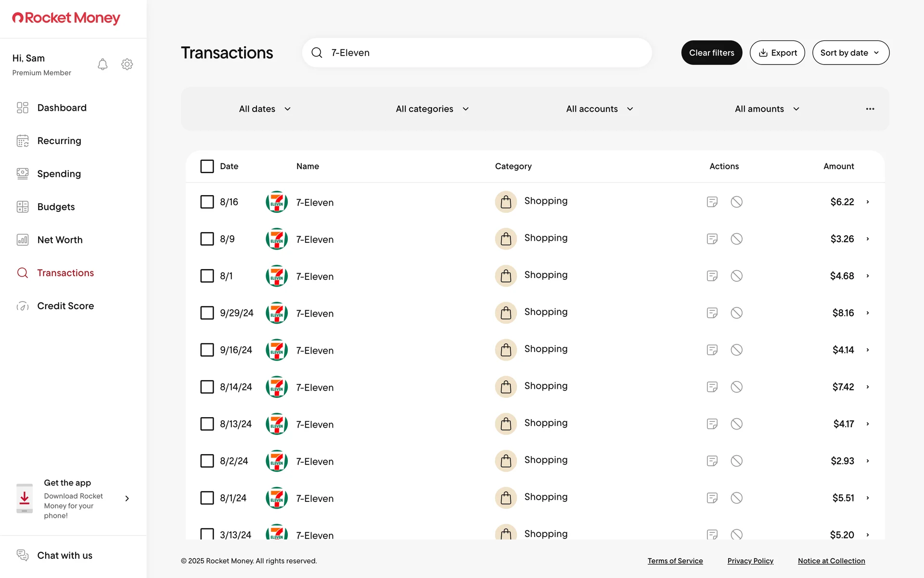
Task: Select all transactions via header checkbox
Action: coord(207,166)
